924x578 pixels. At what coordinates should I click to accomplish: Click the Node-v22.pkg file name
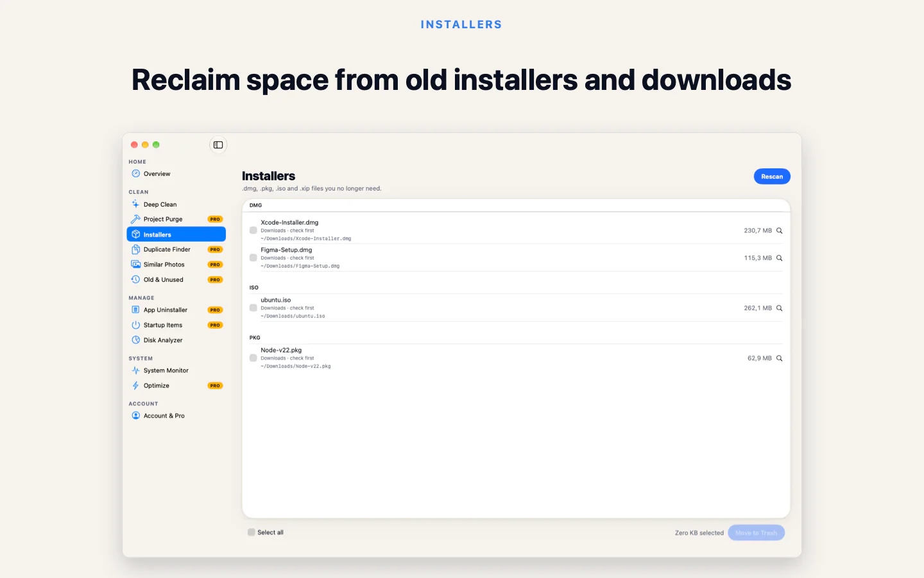click(x=281, y=350)
